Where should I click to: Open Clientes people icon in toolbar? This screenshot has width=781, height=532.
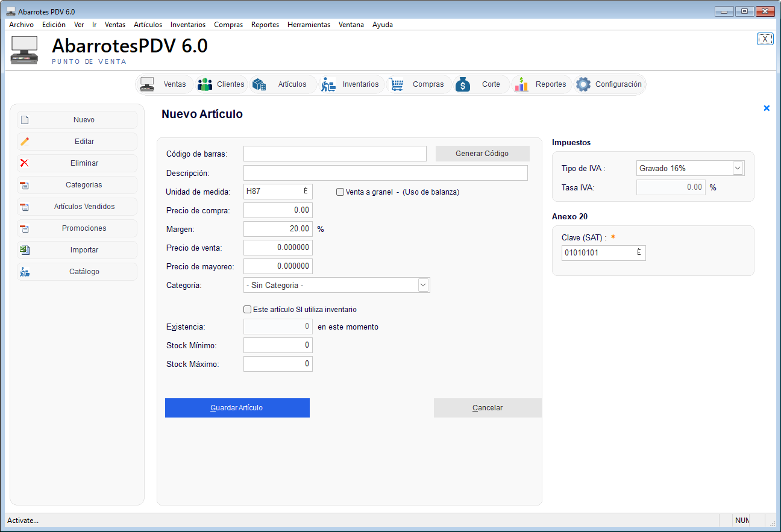(205, 84)
